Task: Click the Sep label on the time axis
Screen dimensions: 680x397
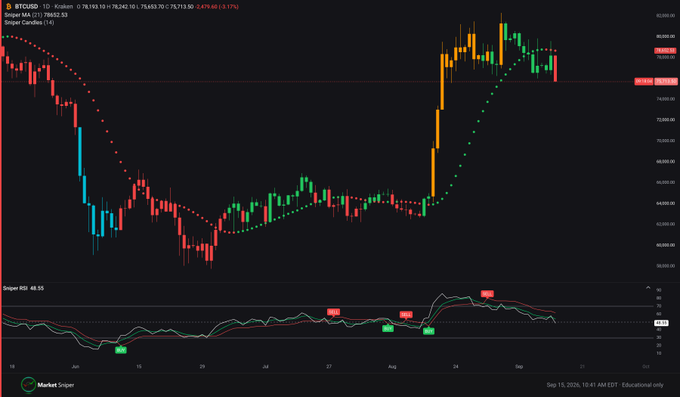Action: 519,367
